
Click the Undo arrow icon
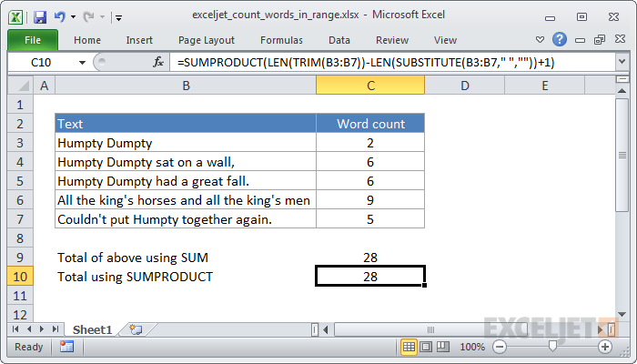coord(59,16)
